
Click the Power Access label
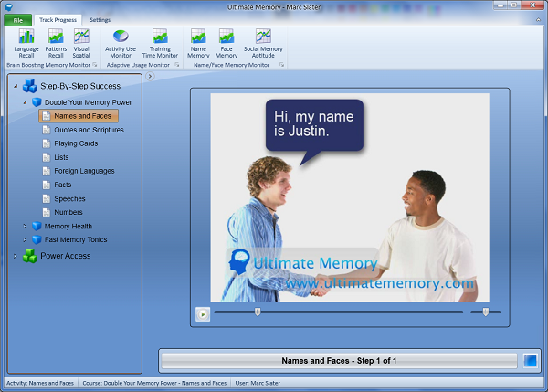click(x=66, y=256)
